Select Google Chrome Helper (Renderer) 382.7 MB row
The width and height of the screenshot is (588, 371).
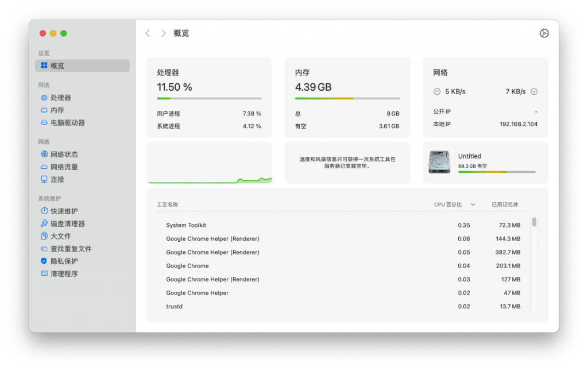343,252
